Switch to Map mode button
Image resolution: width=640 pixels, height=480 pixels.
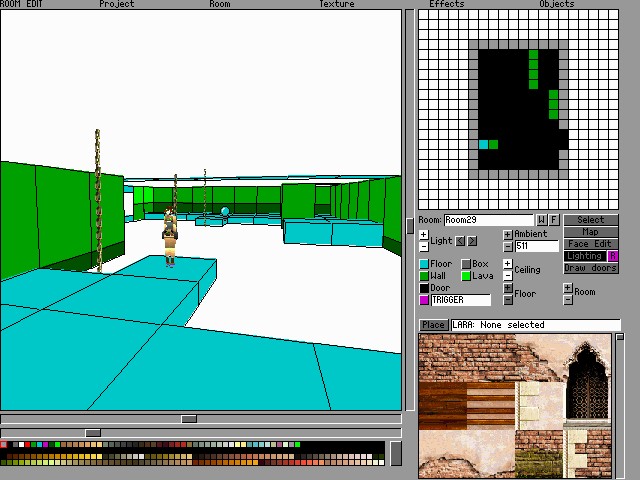[x=591, y=232]
